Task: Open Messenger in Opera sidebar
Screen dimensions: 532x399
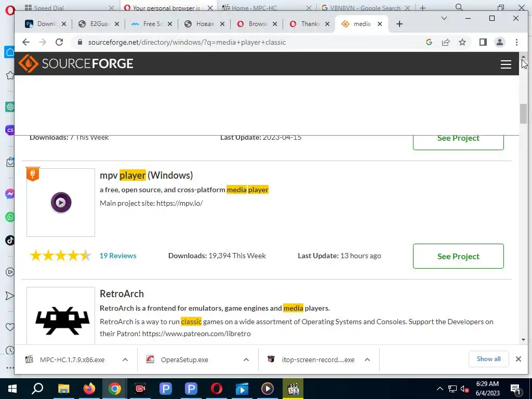Action: [x=10, y=194]
